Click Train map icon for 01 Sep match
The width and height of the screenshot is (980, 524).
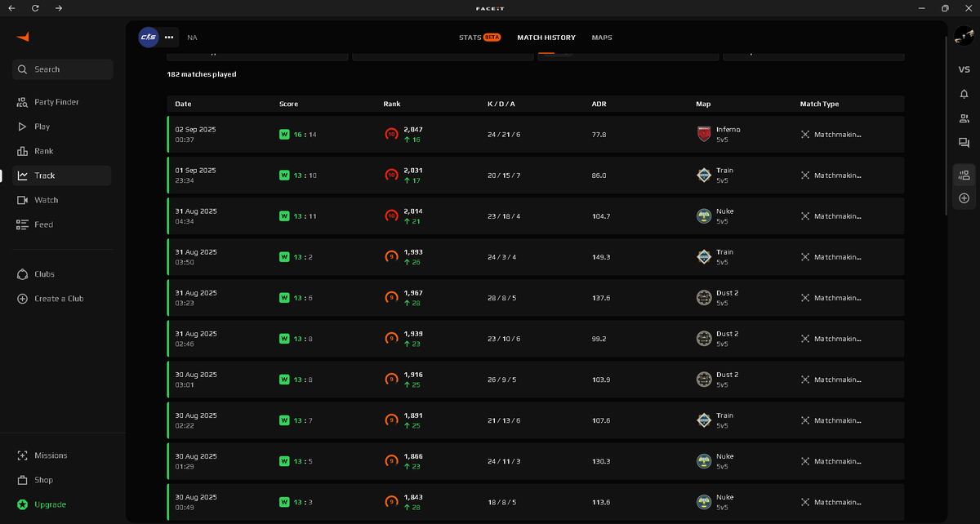pyautogui.click(x=704, y=175)
